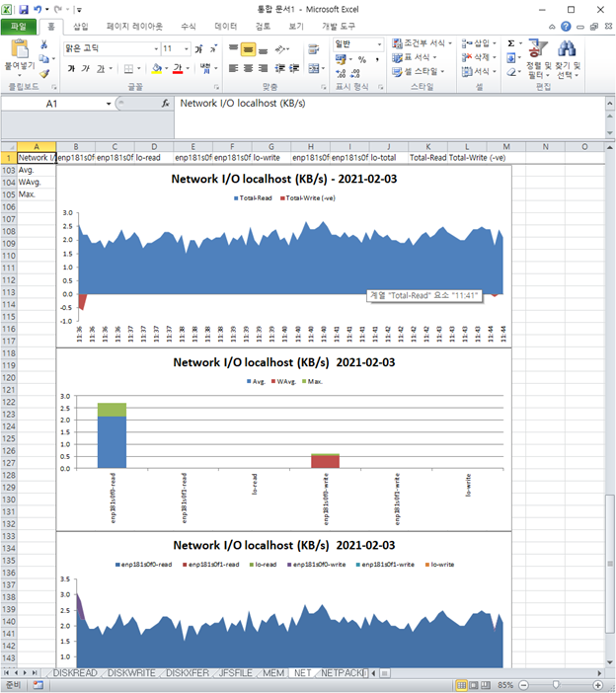Toggle italic formatting

tap(86, 68)
